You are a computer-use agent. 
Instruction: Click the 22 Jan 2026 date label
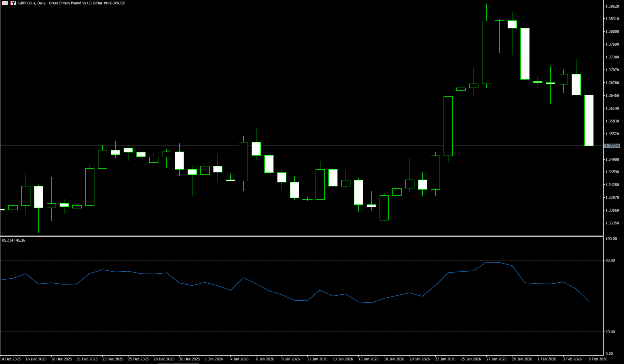coord(445,359)
